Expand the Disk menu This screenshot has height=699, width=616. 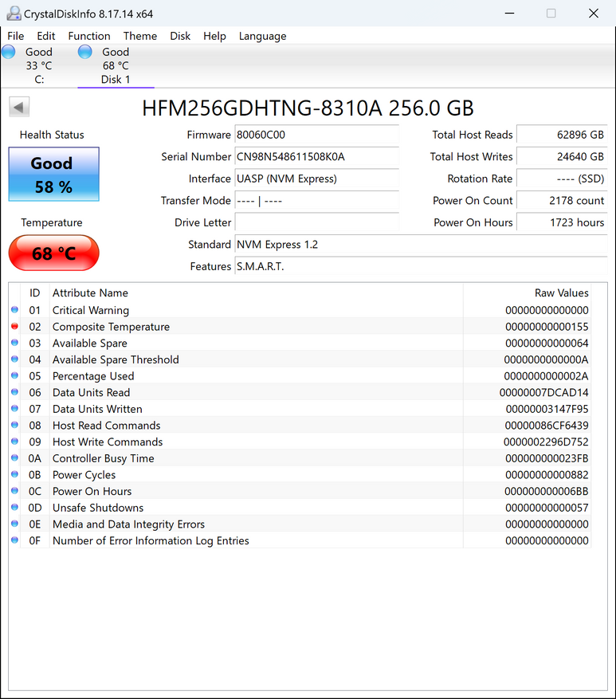180,36
